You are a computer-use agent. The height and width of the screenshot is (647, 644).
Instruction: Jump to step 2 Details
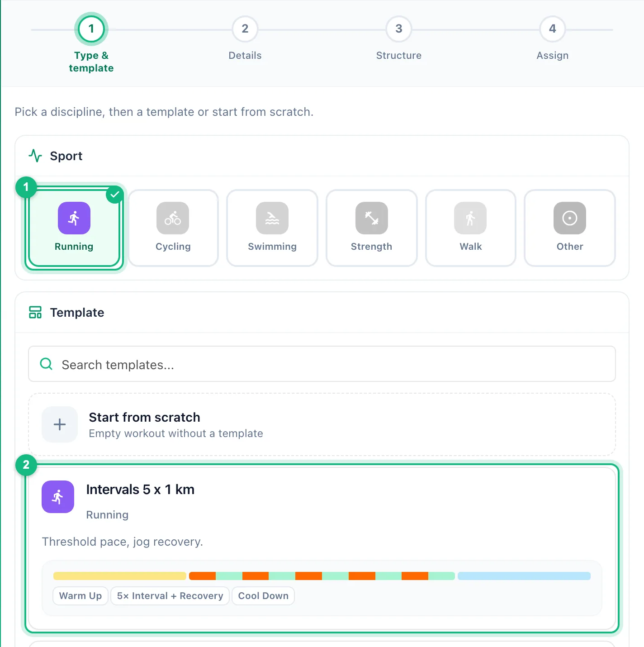245,29
